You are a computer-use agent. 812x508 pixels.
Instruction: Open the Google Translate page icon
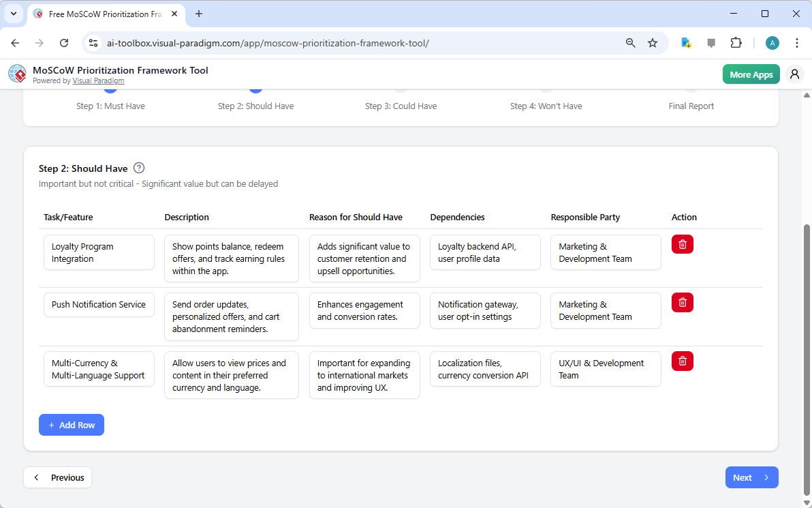[x=685, y=42]
